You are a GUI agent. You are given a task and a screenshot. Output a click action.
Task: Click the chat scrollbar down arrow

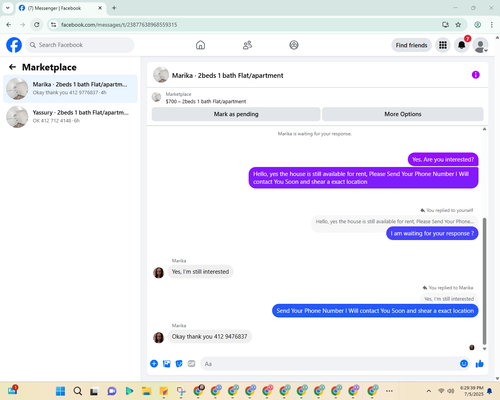pos(484,349)
